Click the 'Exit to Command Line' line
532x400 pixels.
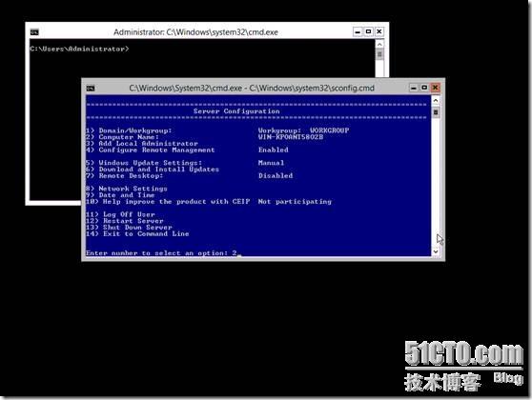pos(137,233)
